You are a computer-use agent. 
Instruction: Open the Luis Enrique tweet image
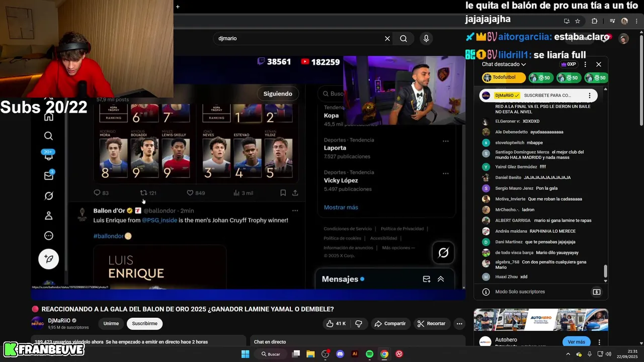pos(159,267)
